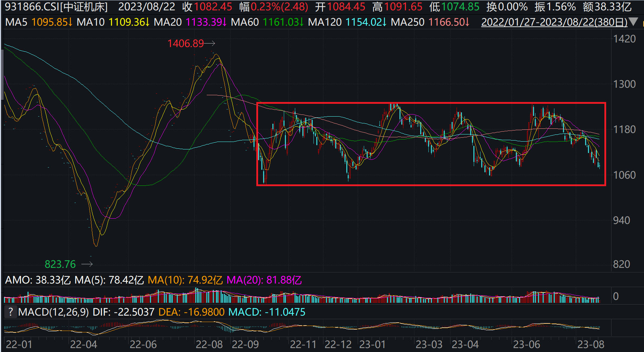Click the DEA: -16.9800 value

191,312
